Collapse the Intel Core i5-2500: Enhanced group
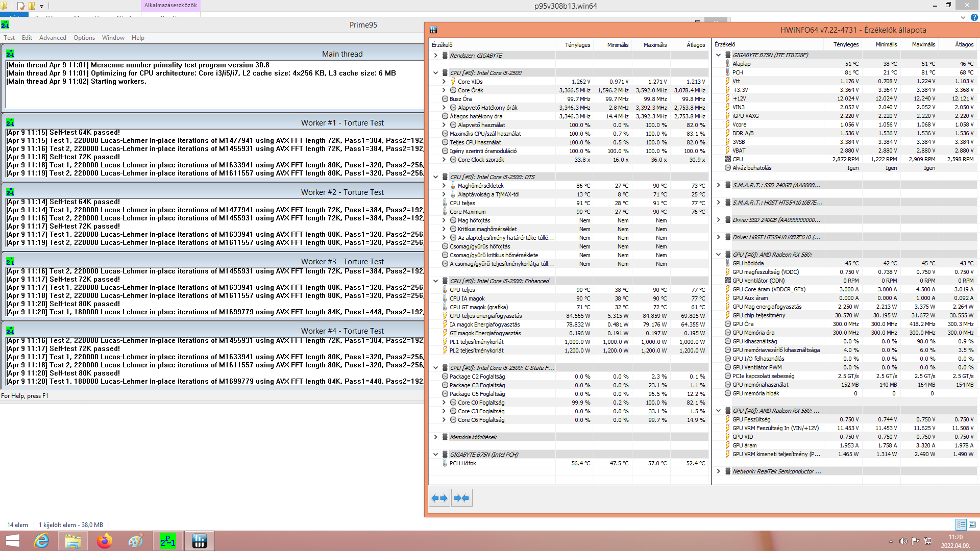Screen dimensions: 980x551 coord(435,281)
